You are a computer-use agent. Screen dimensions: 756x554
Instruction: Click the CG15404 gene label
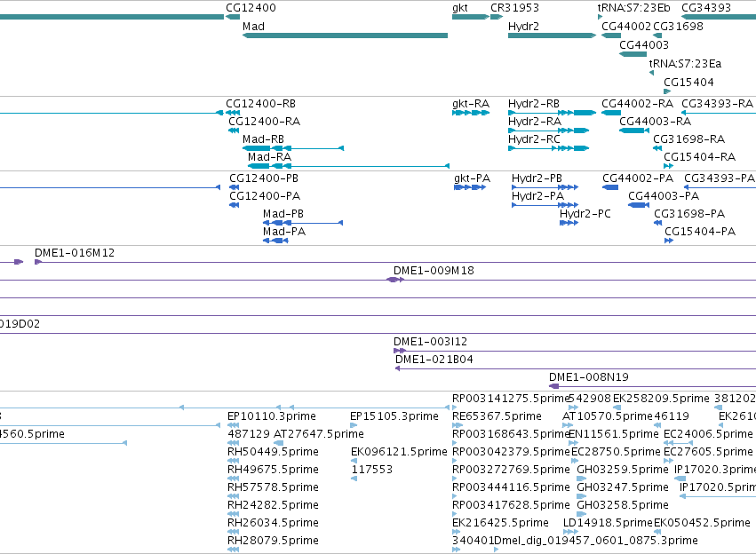688,83
